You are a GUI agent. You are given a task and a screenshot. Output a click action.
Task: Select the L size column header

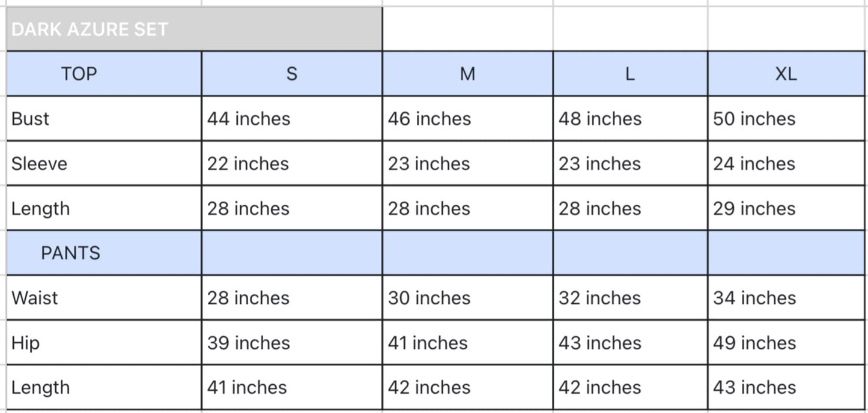(630, 74)
